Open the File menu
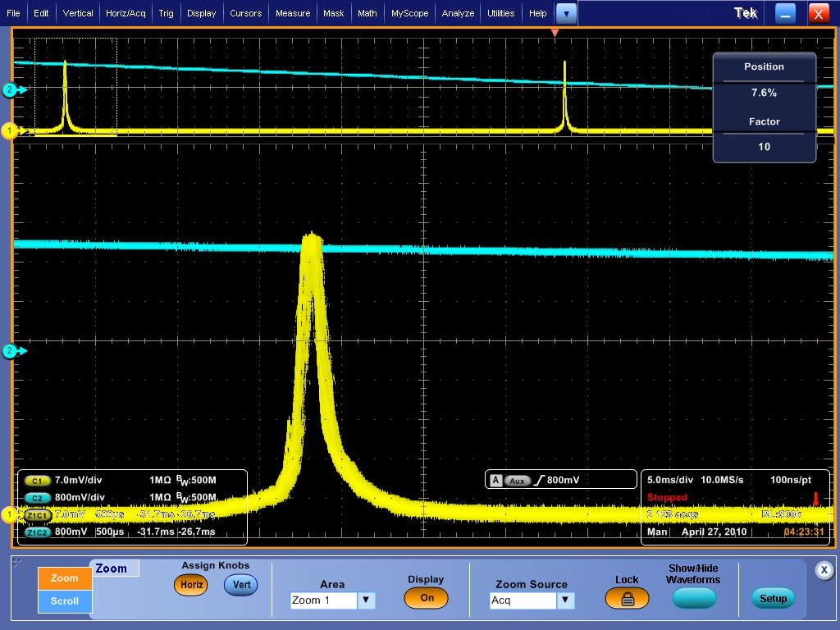The width and height of the screenshot is (840, 630). coord(13,13)
